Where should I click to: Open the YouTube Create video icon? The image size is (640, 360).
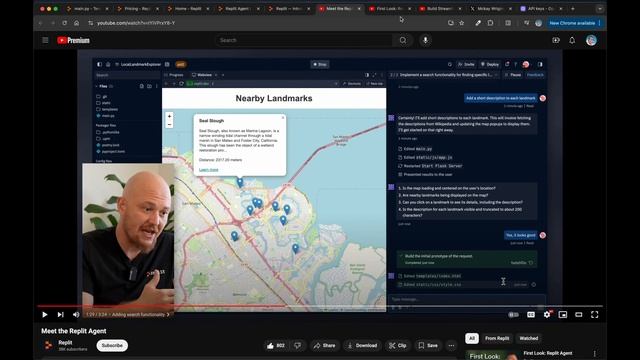pyautogui.click(x=556, y=40)
